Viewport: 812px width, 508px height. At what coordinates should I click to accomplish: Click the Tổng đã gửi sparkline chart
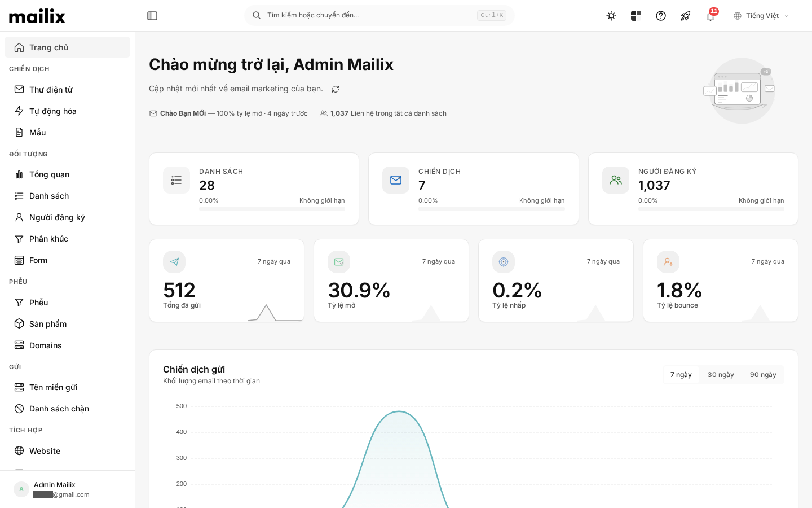coord(275,312)
